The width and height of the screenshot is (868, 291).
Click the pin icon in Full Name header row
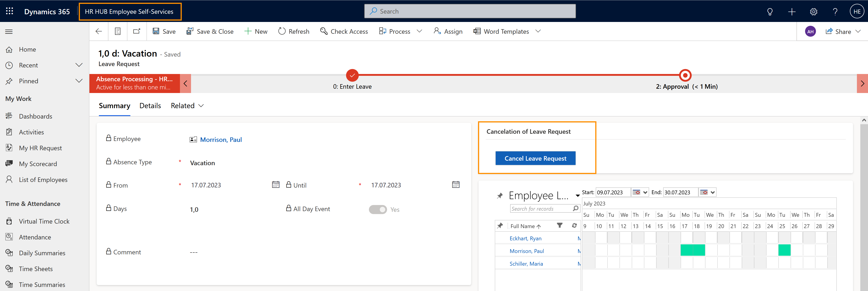500,226
